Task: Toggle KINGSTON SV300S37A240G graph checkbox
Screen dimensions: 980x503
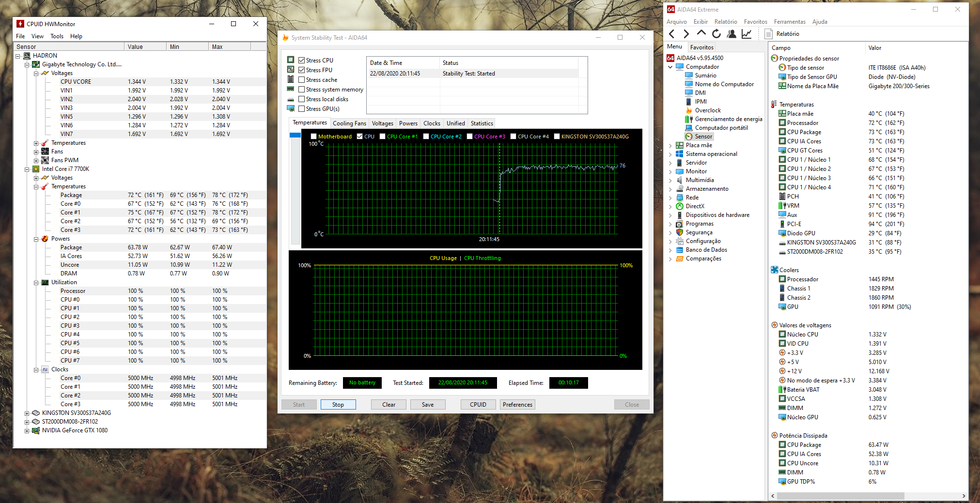Action: 557,137
